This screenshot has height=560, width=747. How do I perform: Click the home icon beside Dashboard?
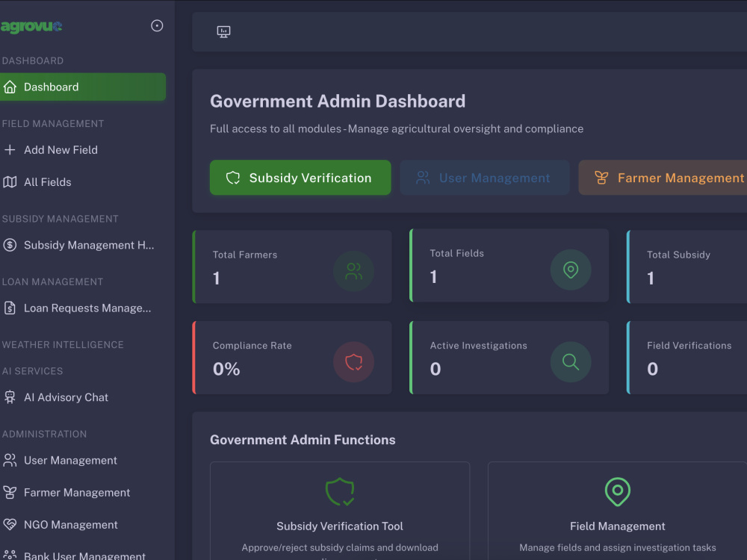(x=10, y=87)
